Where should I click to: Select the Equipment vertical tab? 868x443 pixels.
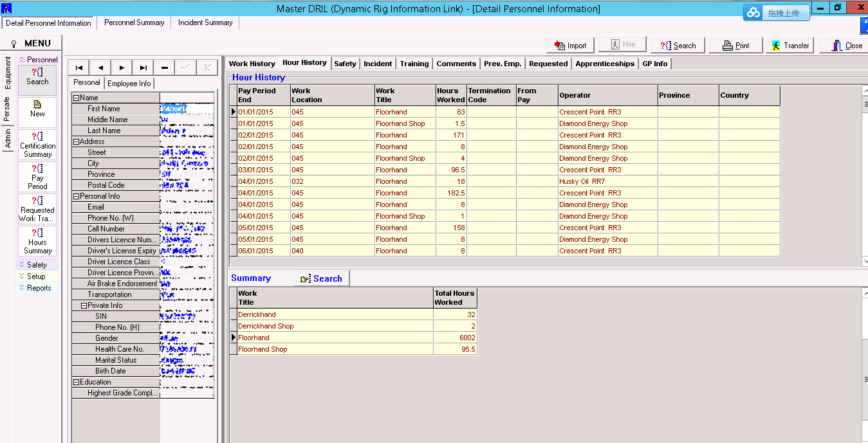point(8,73)
